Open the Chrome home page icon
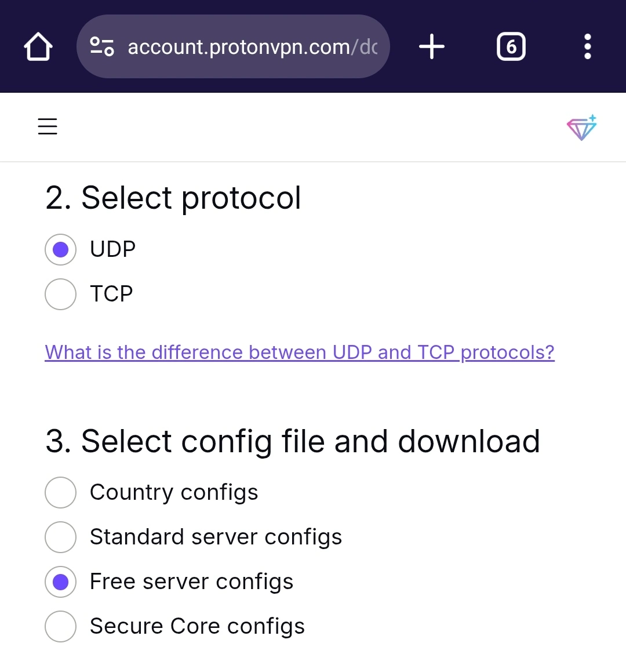 coord(38,46)
